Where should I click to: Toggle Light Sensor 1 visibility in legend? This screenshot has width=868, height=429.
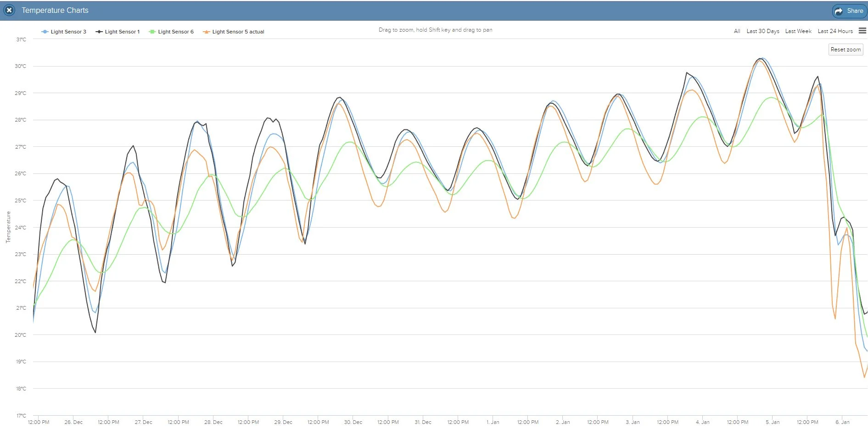(x=121, y=31)
